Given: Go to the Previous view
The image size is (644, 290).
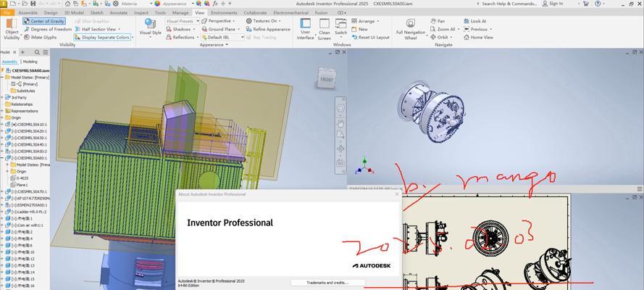Looking at the screenshot, I should point(476,29).
